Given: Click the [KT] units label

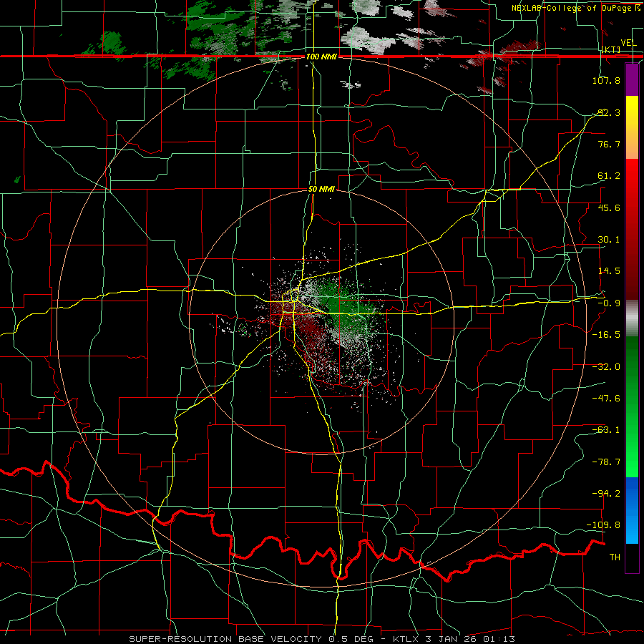Looking at the screenshot, I should [611, 49].
